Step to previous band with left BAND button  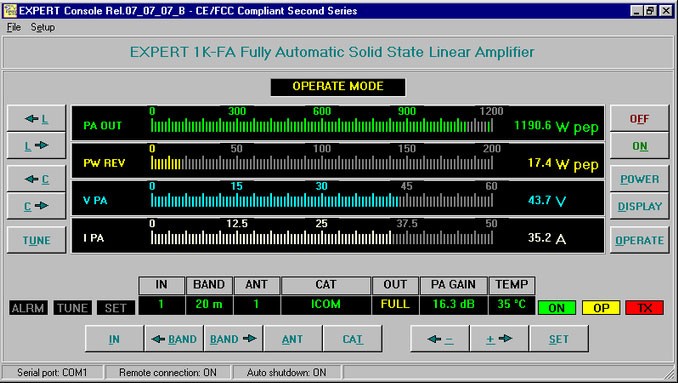[174, 339]
